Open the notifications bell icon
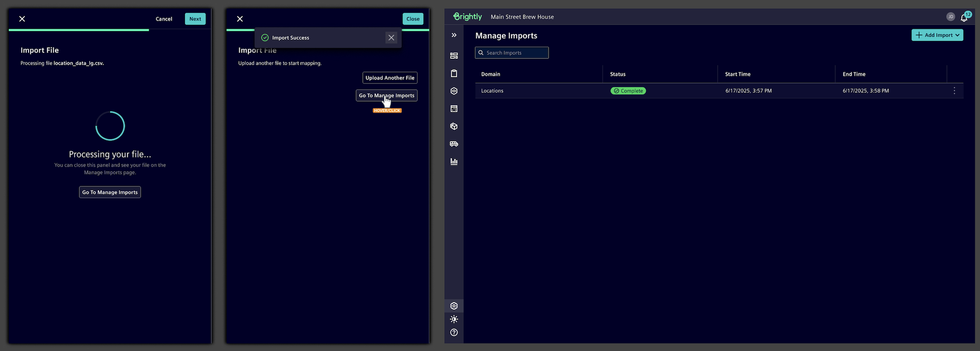The image size is (980, 351). click(964, 18)
